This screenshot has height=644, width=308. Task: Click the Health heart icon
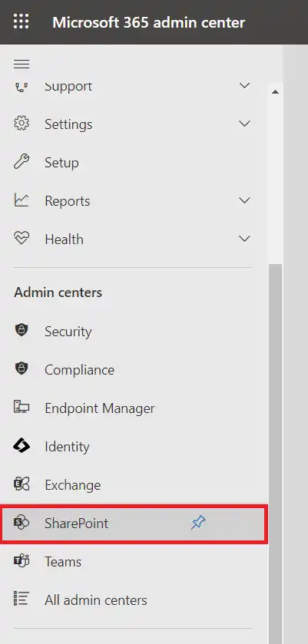point(22,239)
